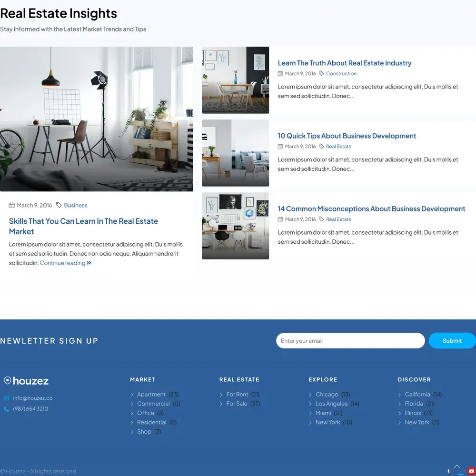Screen dimensions: 476x476
Task: Go to For Sale listings
Action: (x=237, y=404)
